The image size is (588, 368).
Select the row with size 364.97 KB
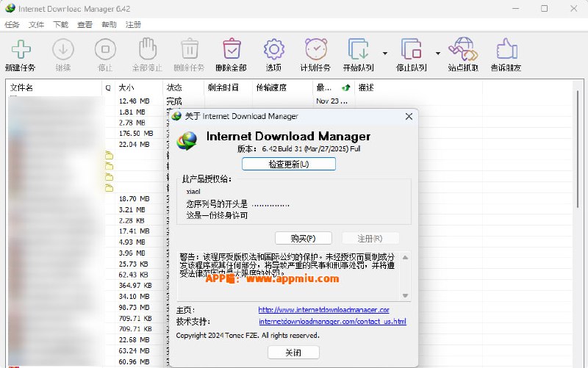(x=135, y=286)
